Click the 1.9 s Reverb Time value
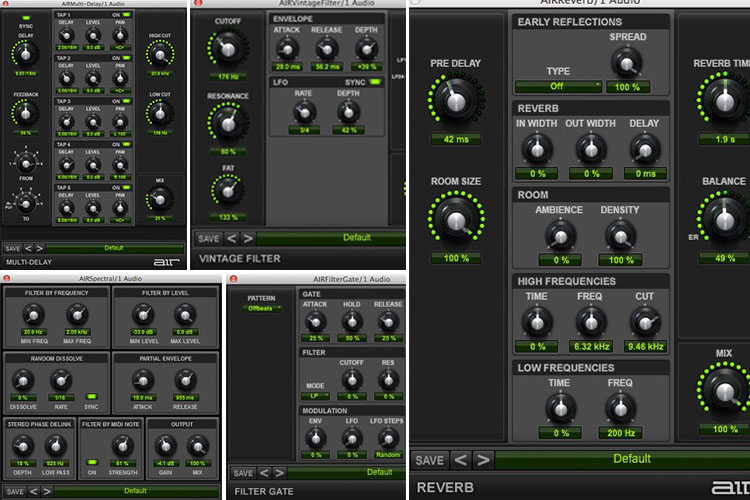 coord(725,139)
